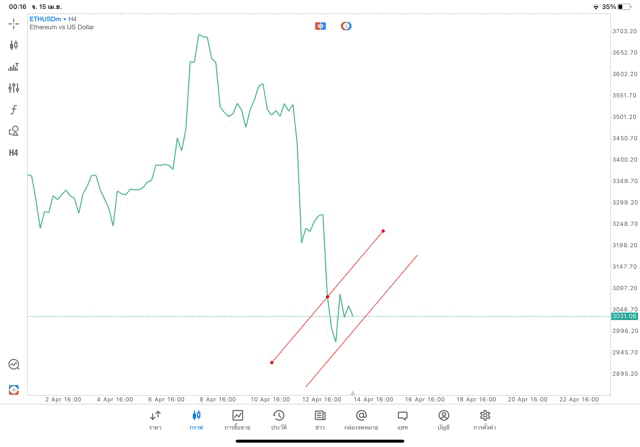
Task: Click the bar chart icon in sidebar
Action: pyautogui.click(x=13, y=67)
